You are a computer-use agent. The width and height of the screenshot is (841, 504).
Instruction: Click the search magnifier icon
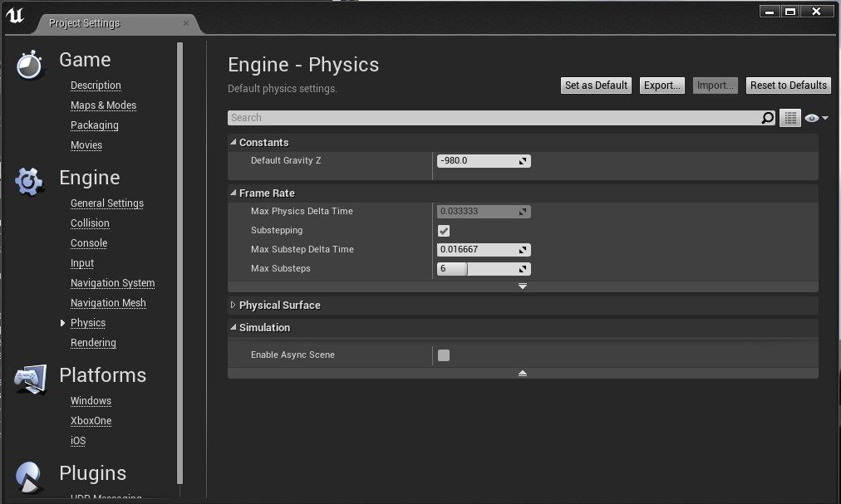(767, 117)
